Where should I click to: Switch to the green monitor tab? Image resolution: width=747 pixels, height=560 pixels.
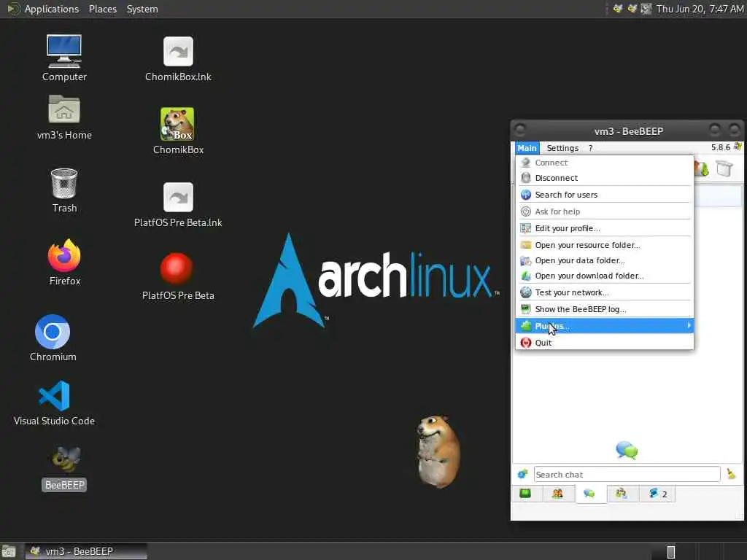pos(525,494)
